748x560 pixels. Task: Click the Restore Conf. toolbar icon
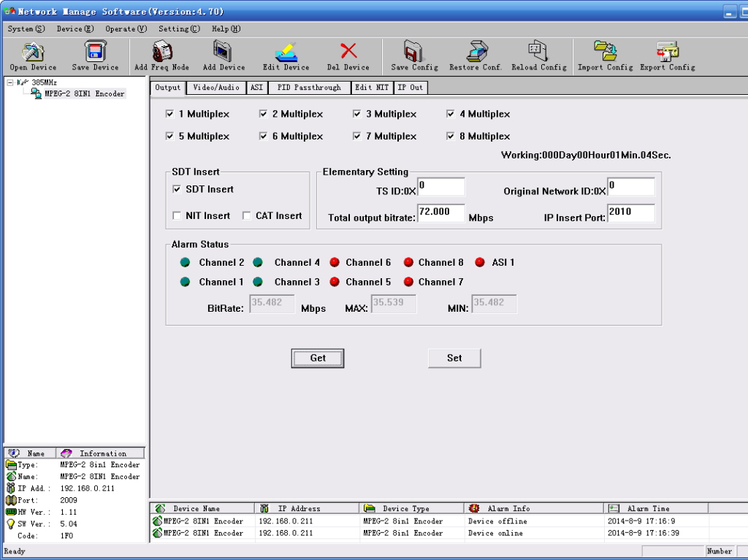click(476, 51)
